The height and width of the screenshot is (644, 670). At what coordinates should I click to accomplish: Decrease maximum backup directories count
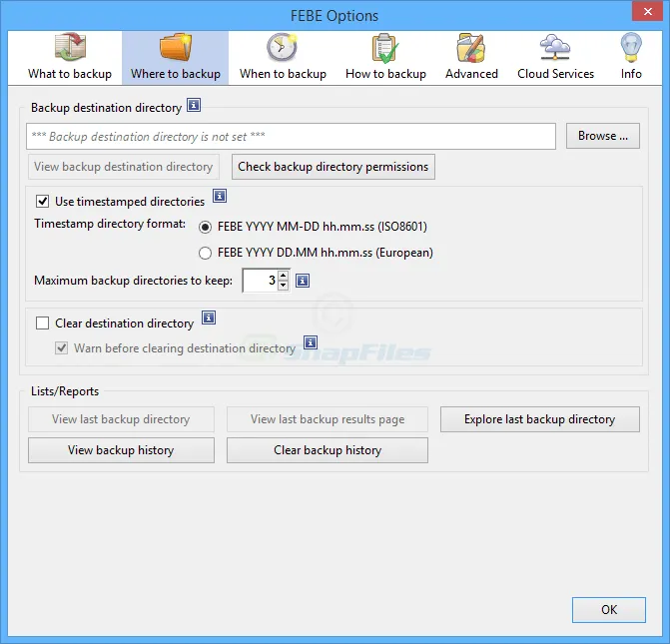tap(284, 286)
